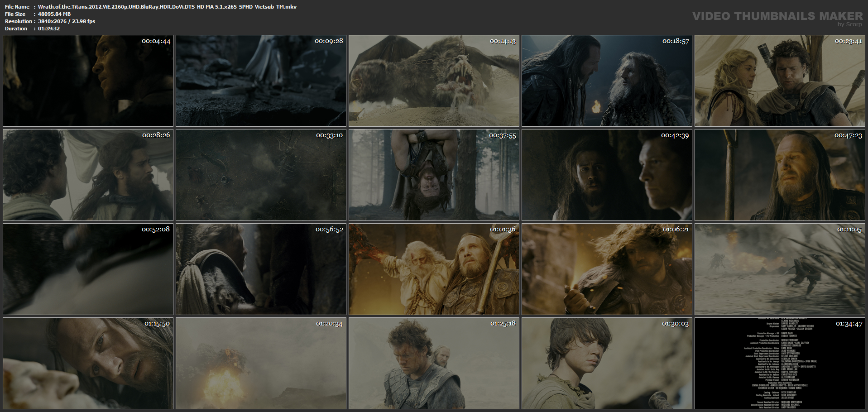Click the Duration label

[16, 29]
